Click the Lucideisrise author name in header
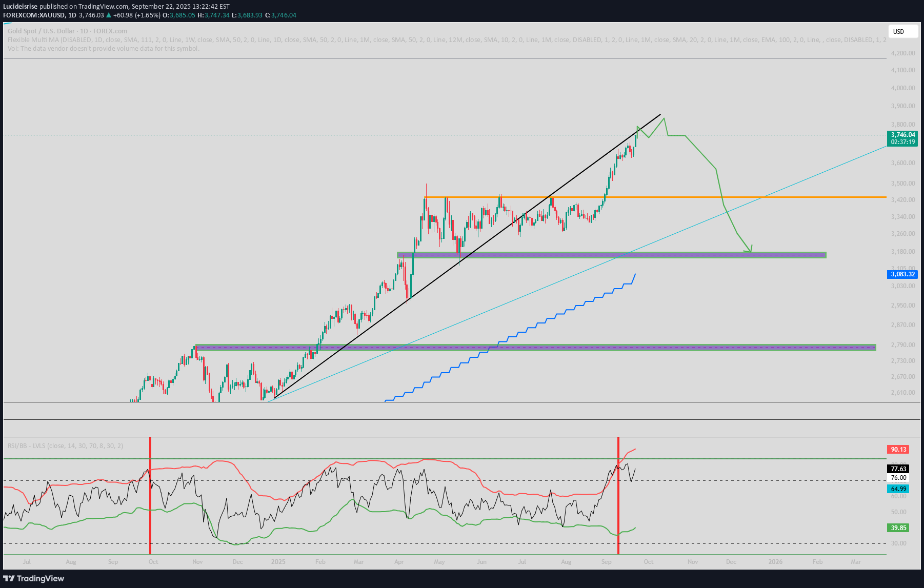Viewport: 924px width, 588px height. click(x=21, y=7)
